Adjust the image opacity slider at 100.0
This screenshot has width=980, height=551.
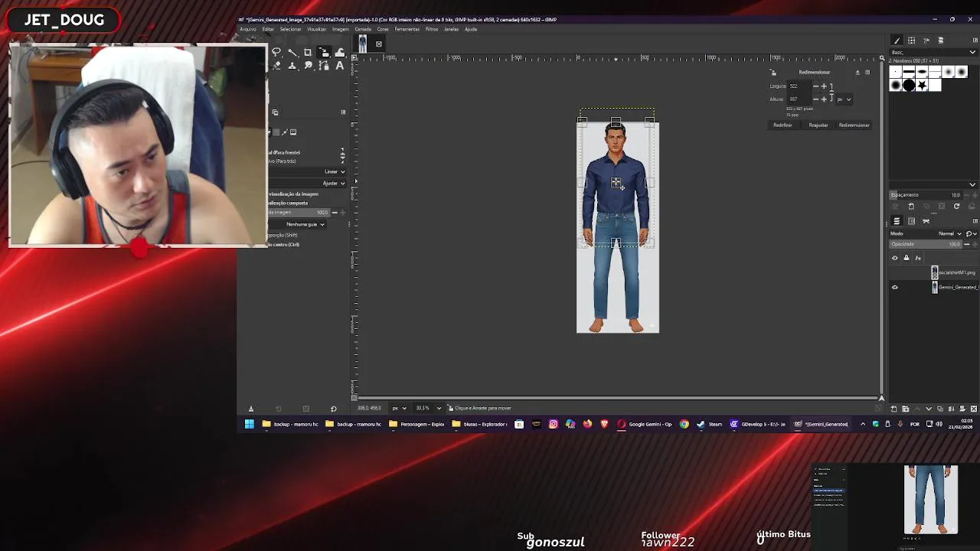click(x=300, y=212)
